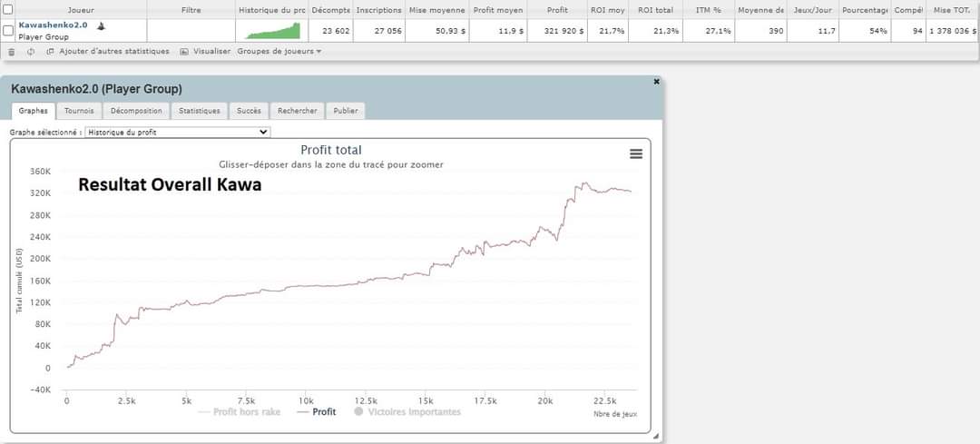Expand the Groupes de joueurs menu
Image resolution: width=980 pixels, height=444 pixels.
279,52
